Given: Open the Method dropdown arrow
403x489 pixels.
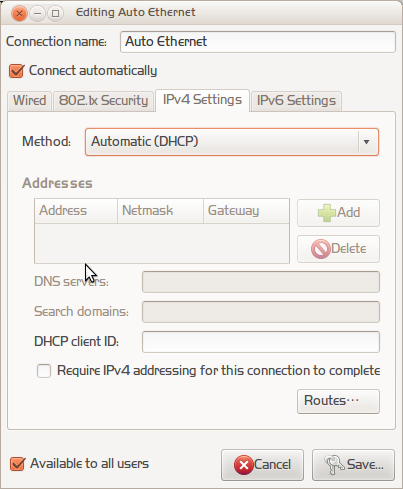Looking at the screenshot, I should coord(367,142).
